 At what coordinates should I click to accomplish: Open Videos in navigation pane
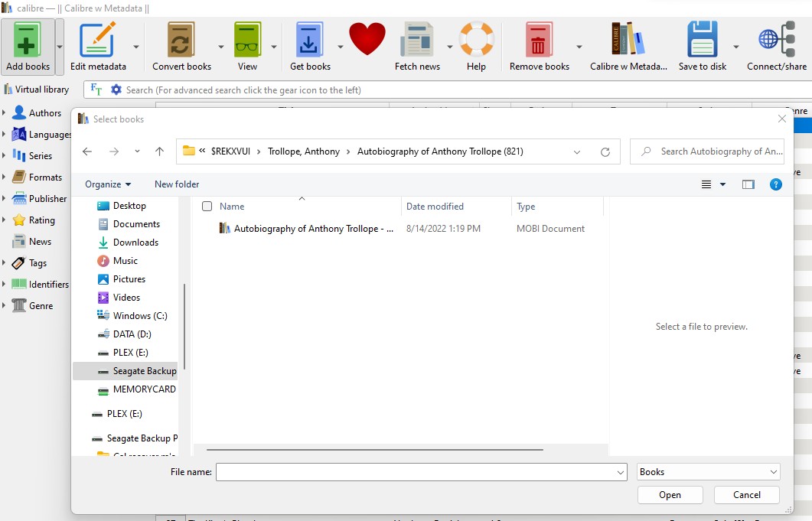coord(126,298)
